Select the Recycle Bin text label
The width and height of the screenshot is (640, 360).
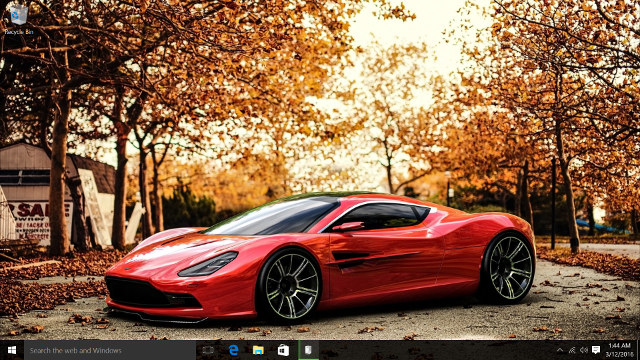click(19, 32)
